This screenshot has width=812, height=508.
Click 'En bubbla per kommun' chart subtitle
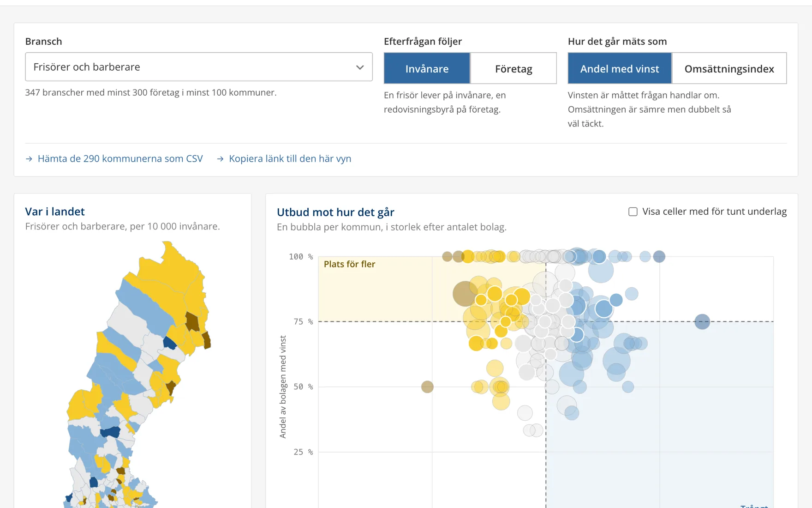click(x=392, y=227)
